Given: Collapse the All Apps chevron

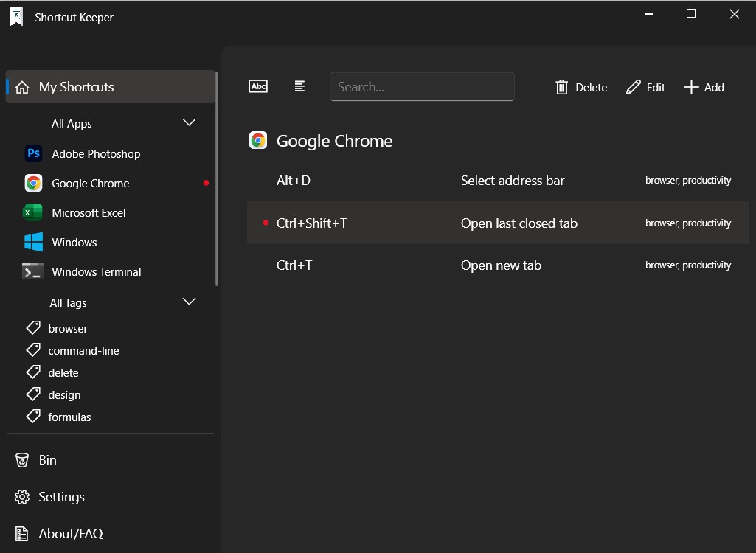Looking at the screenshot, I should [x=189, y=122].
